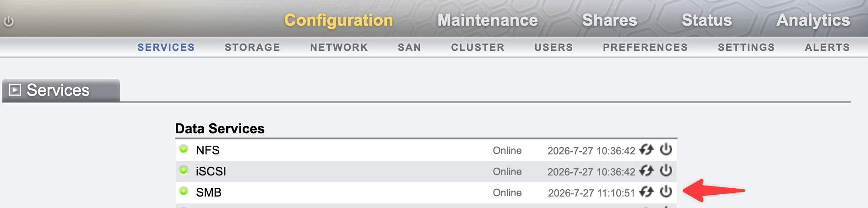This screenshot has width=868, height=208.
Task: Open the ALERTS submenu
Action: coord(827,47)
